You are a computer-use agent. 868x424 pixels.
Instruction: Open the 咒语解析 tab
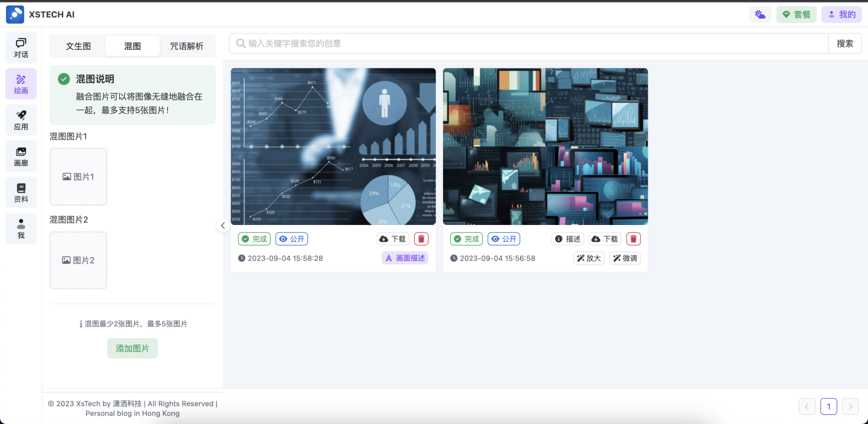187,46
